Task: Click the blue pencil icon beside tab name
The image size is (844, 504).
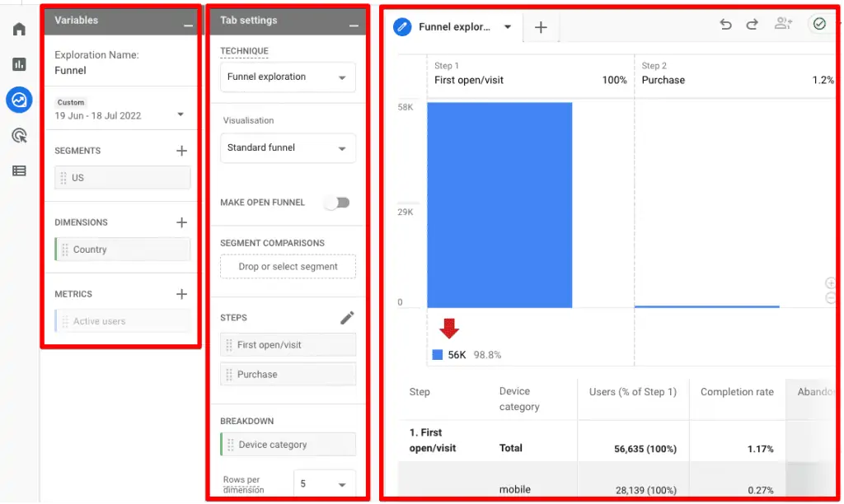Action: tap(401, 26)
